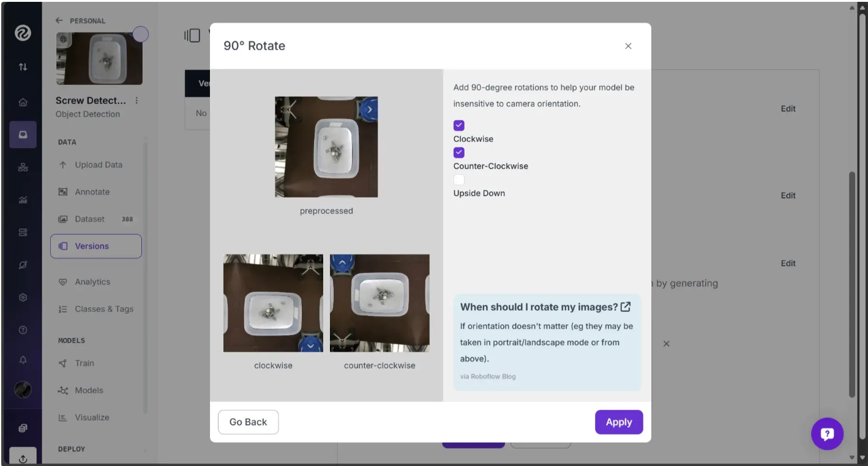Image resolution: width=868 pixels, height=466 pixels.
Task: Open the home icon in left rail
Action: point(23,103)
